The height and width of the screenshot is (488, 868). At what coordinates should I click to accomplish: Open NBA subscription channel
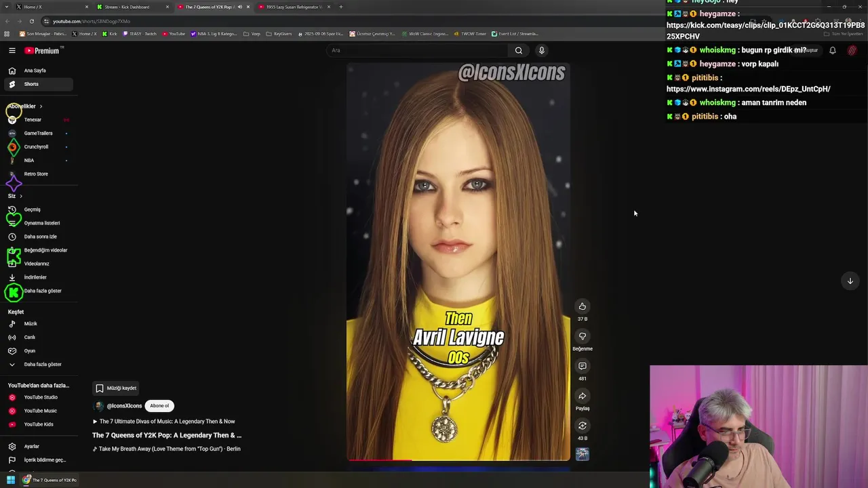click(39, 161)
